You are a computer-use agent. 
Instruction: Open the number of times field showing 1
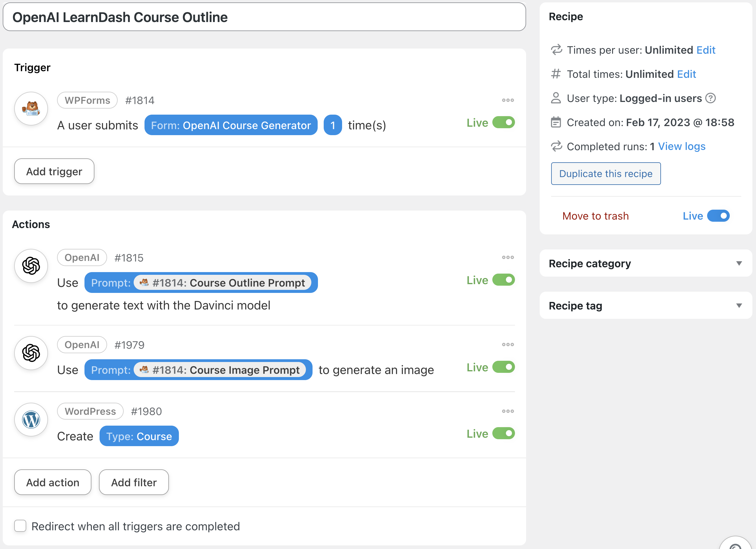pyautogui.click(x=333, y=125)
